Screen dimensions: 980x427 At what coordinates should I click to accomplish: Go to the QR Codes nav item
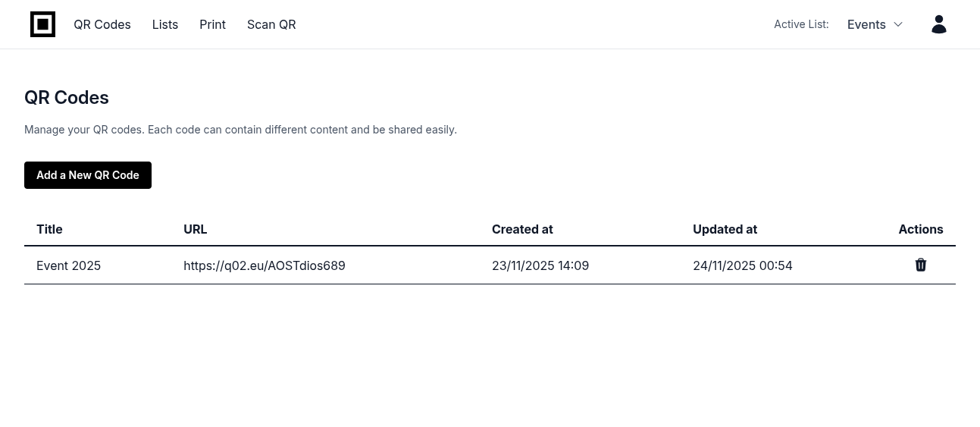102,24
